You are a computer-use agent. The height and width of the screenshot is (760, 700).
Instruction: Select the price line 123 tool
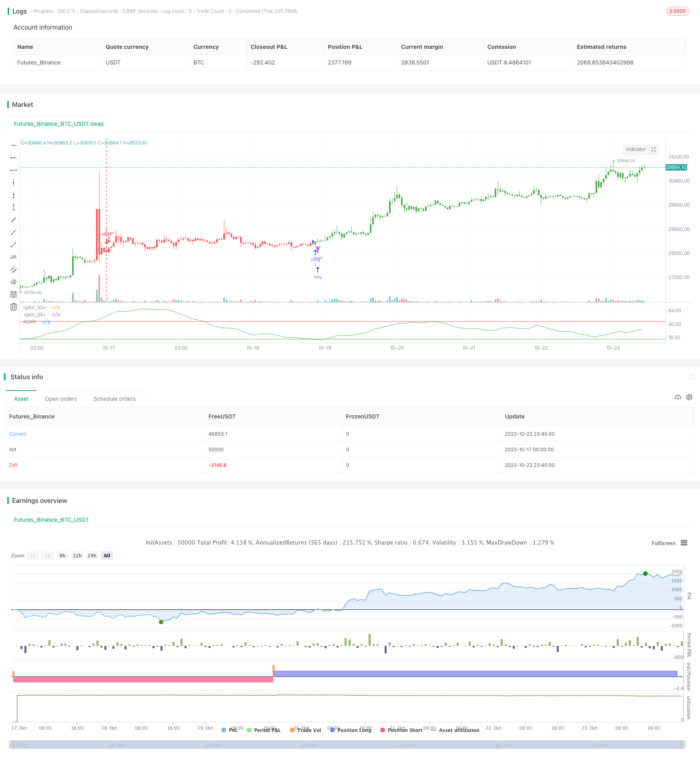pyautogui.click(x=14, y=257)
